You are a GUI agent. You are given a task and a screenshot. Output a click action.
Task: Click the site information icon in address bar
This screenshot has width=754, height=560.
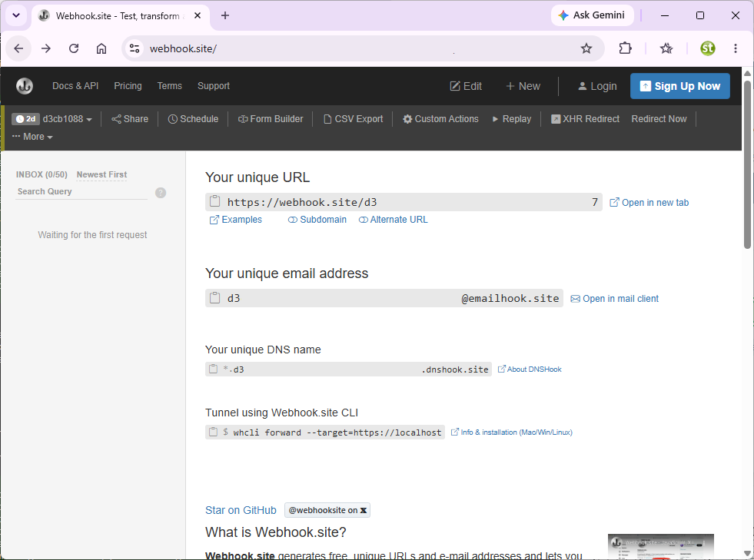click(x=135, y=48)
